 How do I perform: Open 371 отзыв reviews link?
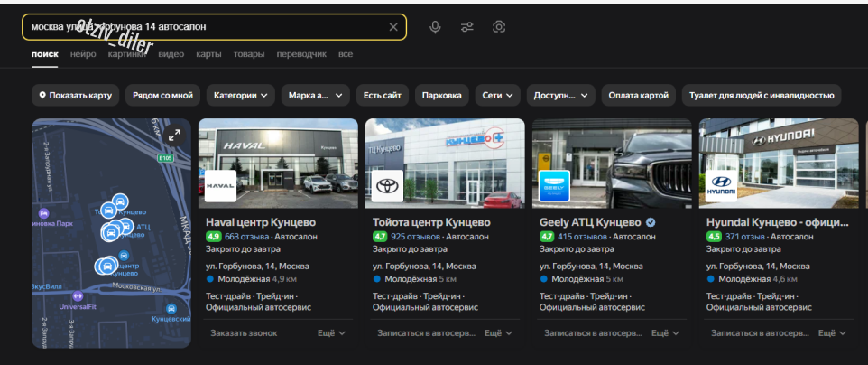coord(743,237)
